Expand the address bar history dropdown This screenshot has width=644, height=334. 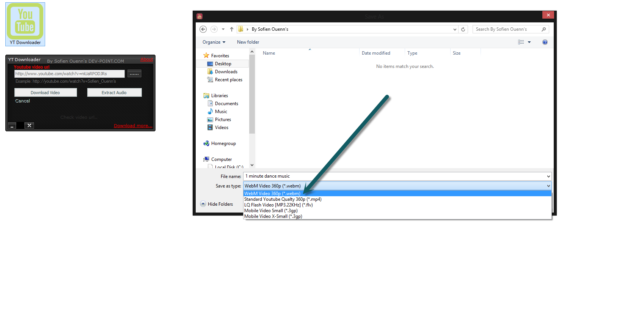click(x=455, y=29)
